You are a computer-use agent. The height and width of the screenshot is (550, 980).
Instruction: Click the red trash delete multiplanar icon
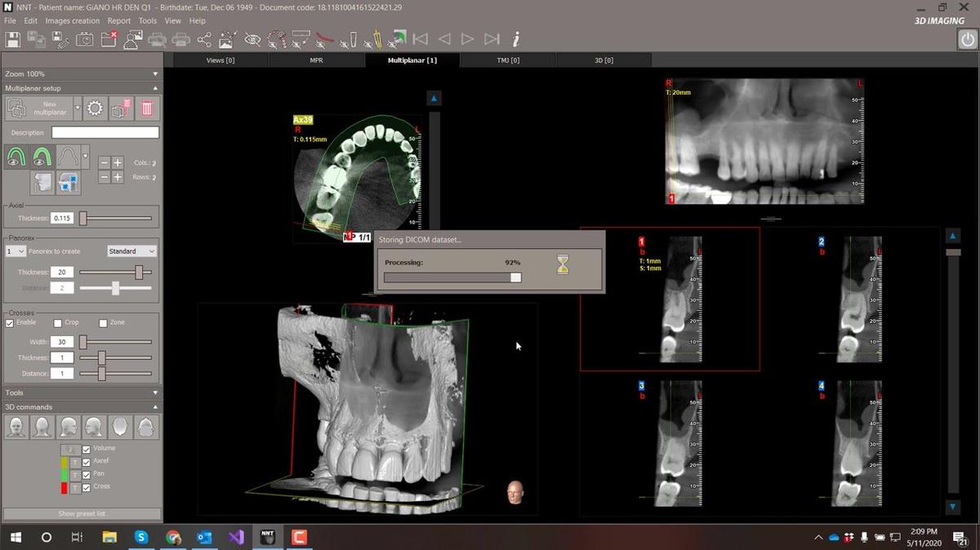(147, 108)
